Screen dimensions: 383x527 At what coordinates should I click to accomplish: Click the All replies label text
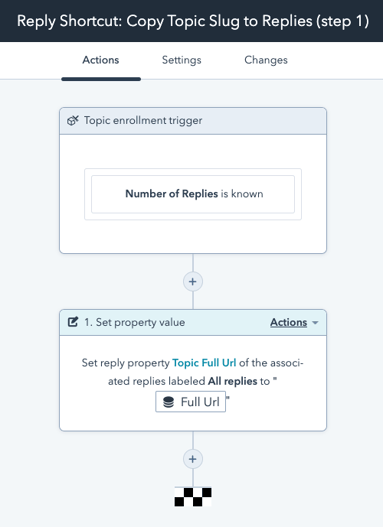tap(232, 381)
